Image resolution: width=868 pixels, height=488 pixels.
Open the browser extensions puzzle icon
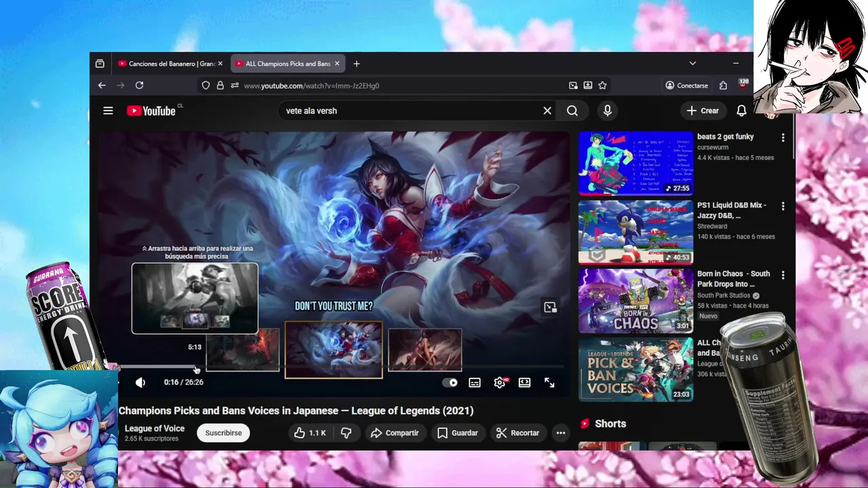click(x=723, y=85)
